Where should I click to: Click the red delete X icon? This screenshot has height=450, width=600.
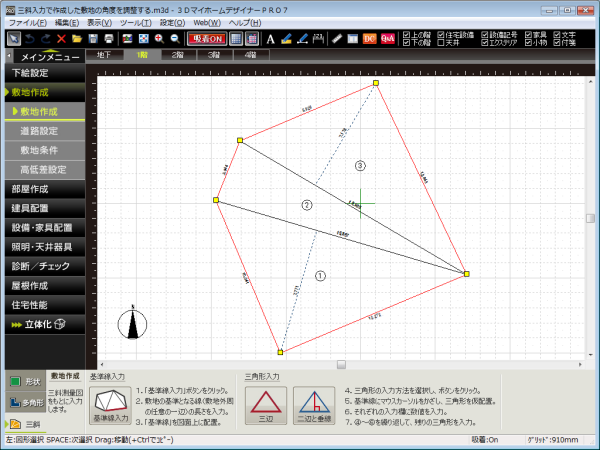coord(62,38)
